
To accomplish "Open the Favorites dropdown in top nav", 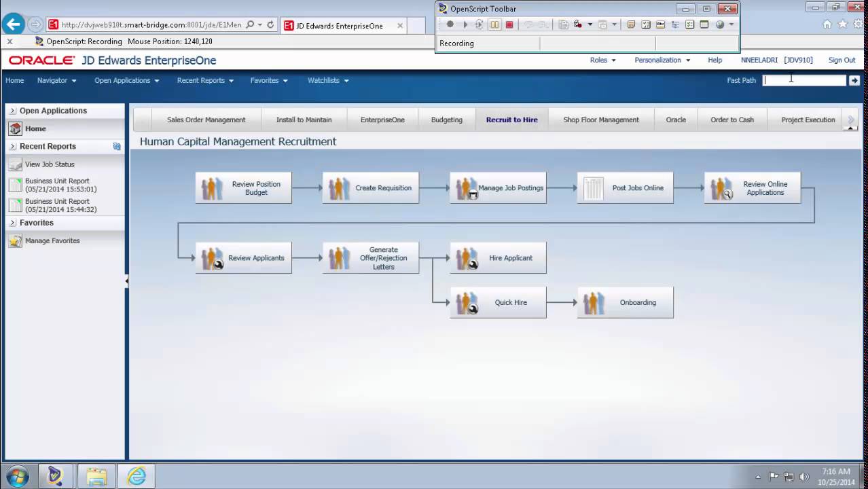I will (269, 80).
